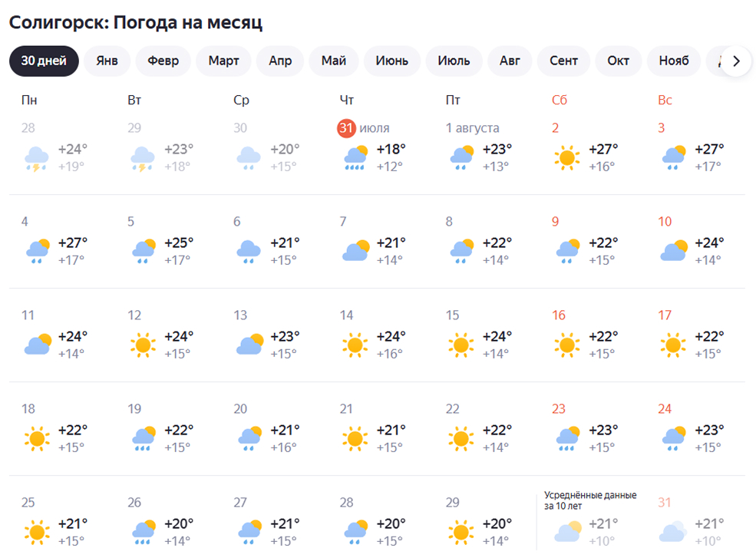Click the heavy rain icon for July 31
This screenshot has width=756, height=558.
click(x=355, y=158)
